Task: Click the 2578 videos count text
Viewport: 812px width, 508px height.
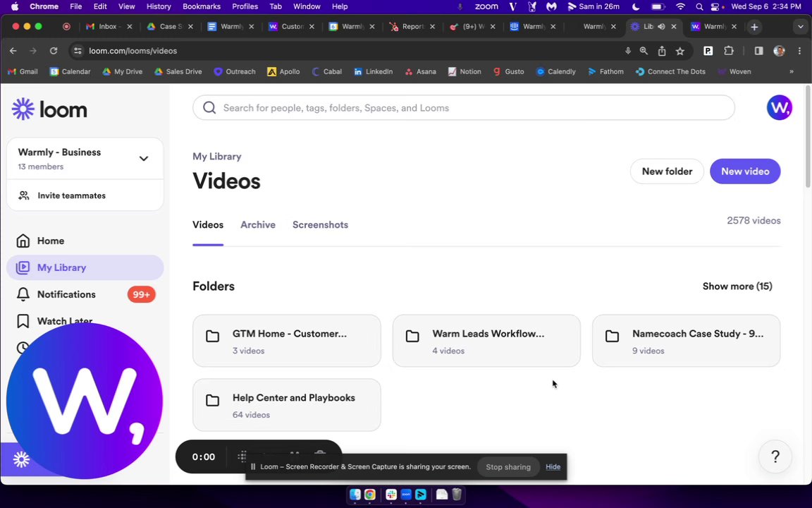Action: point(753,220)
